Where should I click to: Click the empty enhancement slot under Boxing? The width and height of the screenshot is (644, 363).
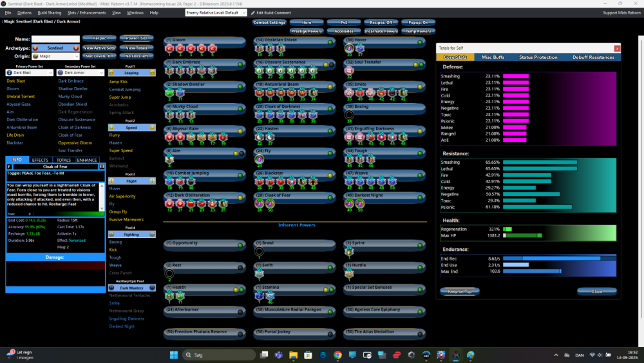pyautogui.click(x=349, y=114)
